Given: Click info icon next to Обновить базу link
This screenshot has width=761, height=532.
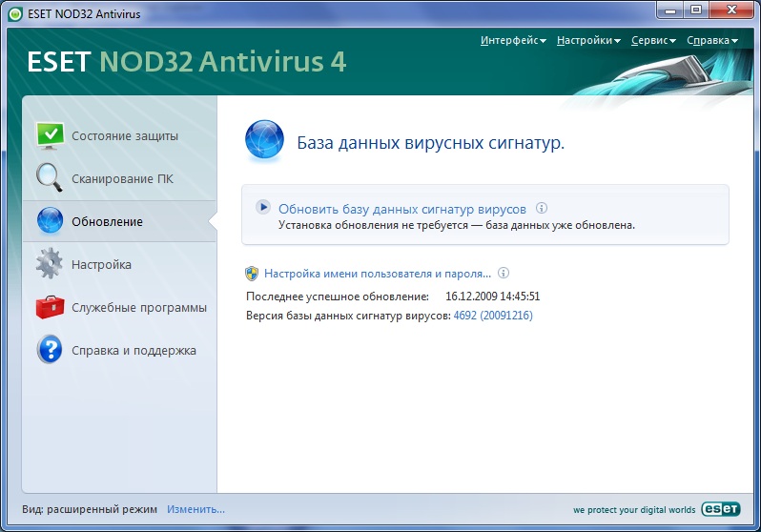Looking at the screenshot, I should point(541,208).
